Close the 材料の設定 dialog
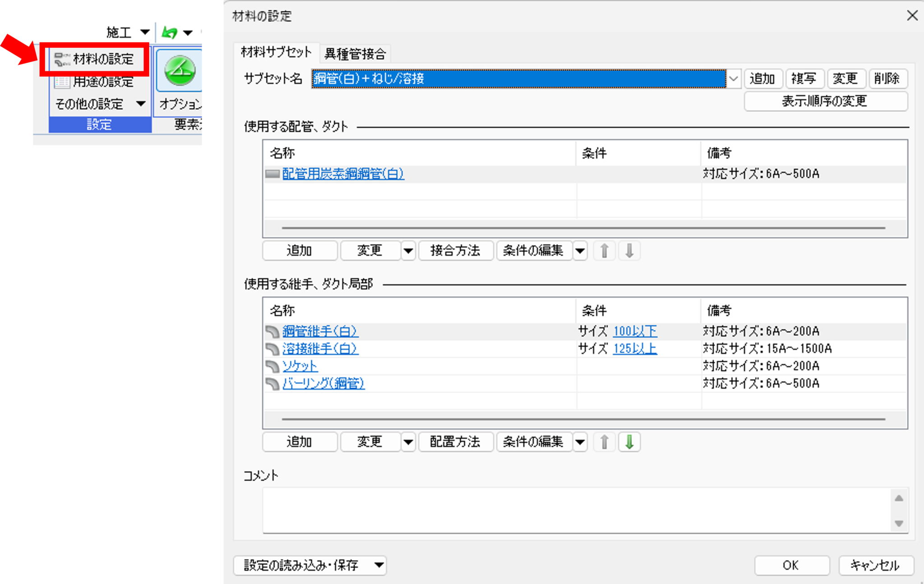 tap(912, 15)
